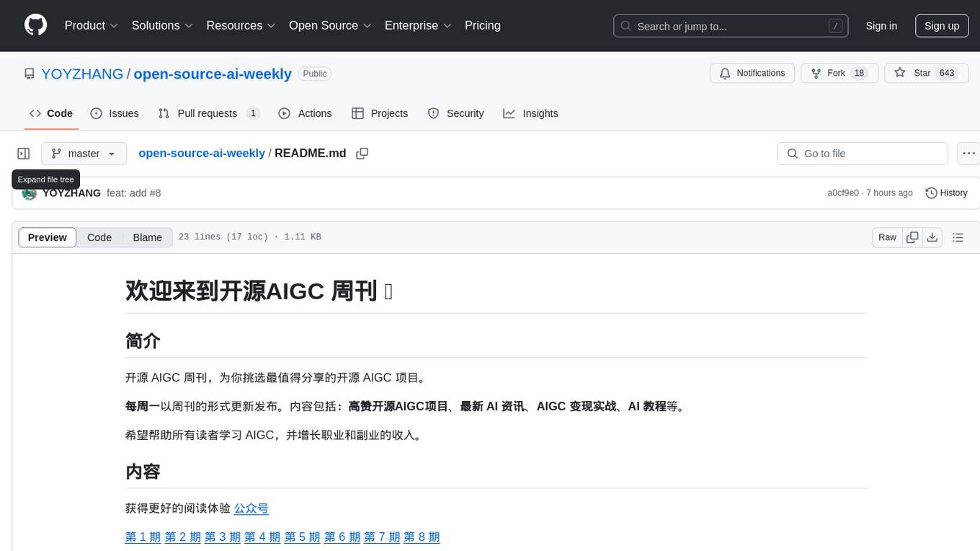The image size is (980, 551).
Task: Open the Pricing page
Action: [x=483, y=25]
